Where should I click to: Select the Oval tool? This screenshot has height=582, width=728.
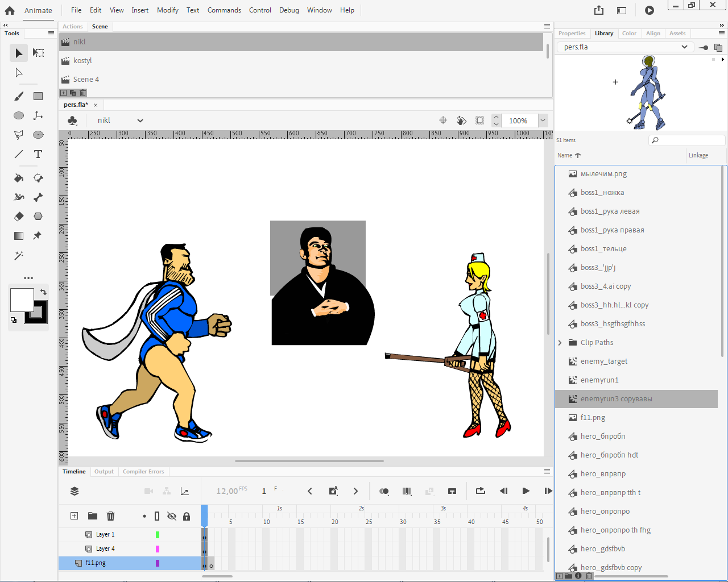(19, 115)
